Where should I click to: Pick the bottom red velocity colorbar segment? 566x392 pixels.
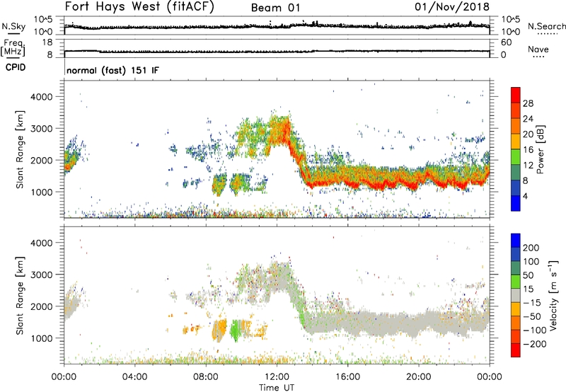point(516,350)
